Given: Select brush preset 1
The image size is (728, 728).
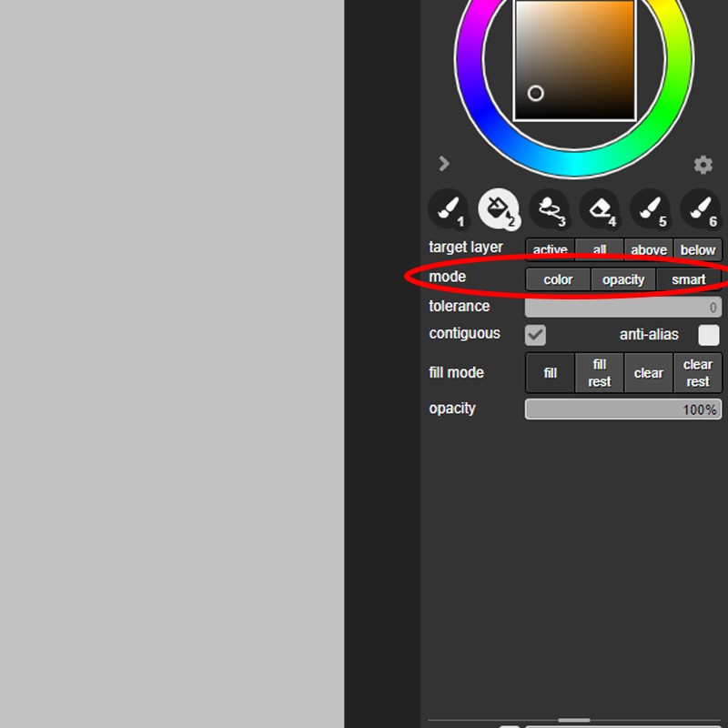Looking at the screenshot, I should coord(448,209).
